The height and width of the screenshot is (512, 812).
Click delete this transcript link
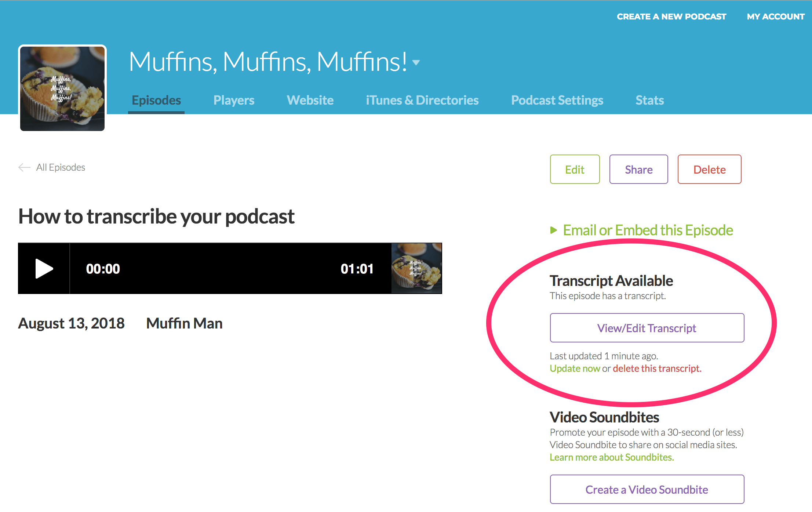coord(657,368)
